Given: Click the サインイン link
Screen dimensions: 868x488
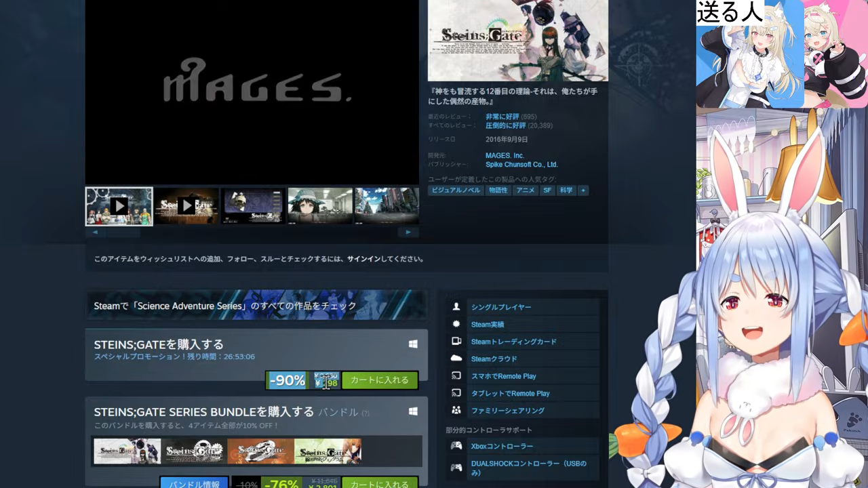Looking at the screenshot, I should pyautogui.click(x=363, y=259).
